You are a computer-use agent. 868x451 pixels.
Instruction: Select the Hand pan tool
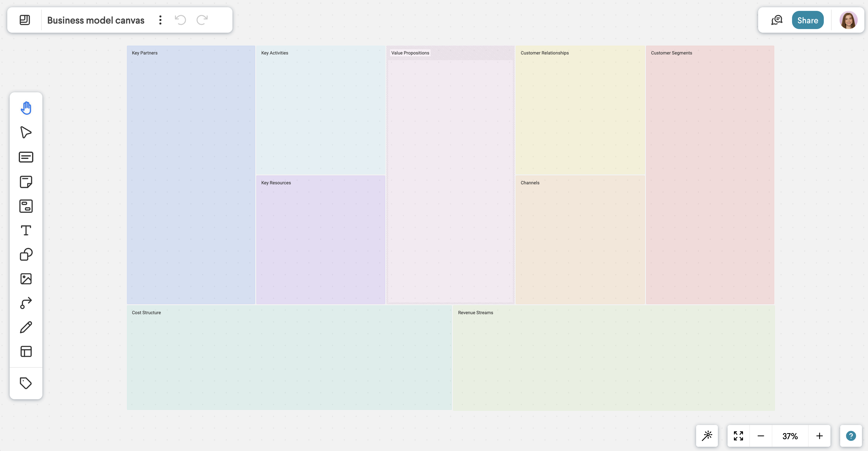click(26, 108)
